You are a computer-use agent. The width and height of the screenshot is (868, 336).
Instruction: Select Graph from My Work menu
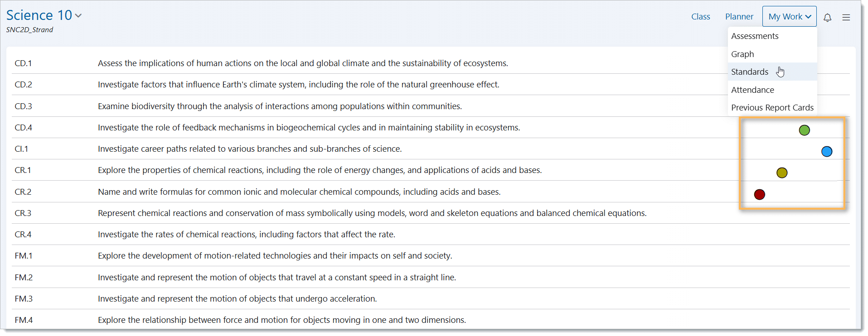(742, 54)
